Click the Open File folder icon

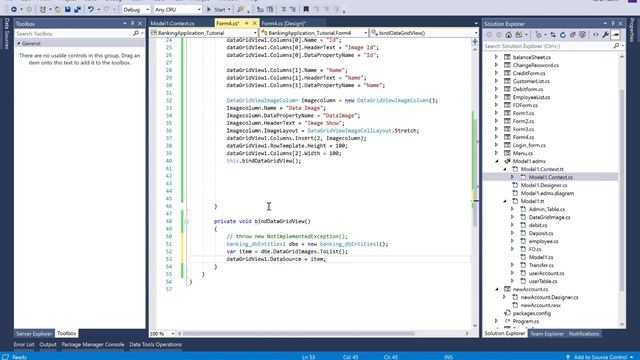pos(58,9)
